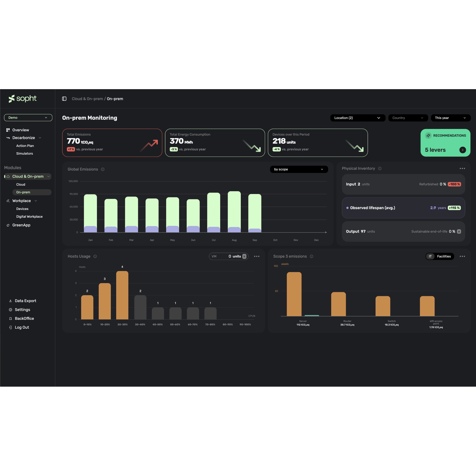Click the Data Export upload icon

[x=10, y=301]
